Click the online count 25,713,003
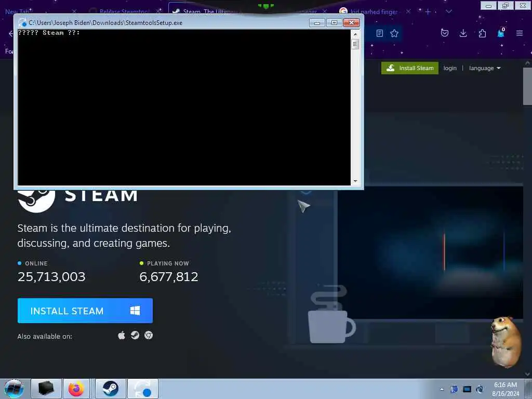This screenshot has width=532, height=399. point(51,277)
